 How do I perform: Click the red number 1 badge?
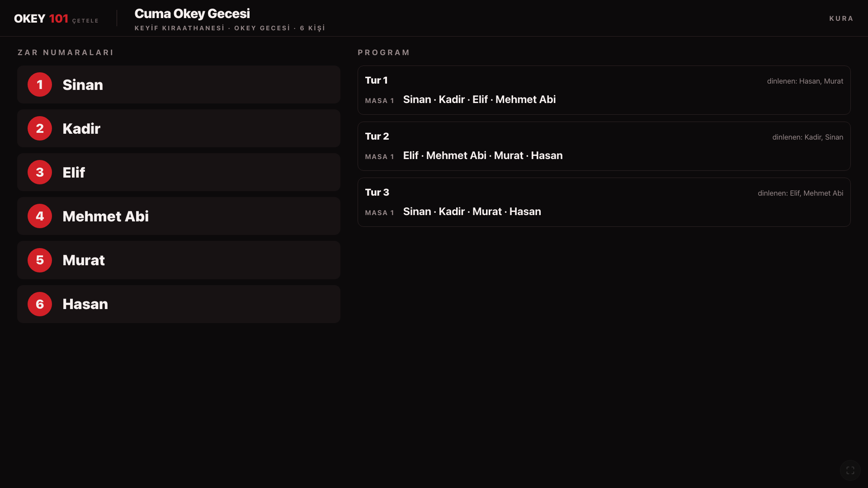coord(40,84)
